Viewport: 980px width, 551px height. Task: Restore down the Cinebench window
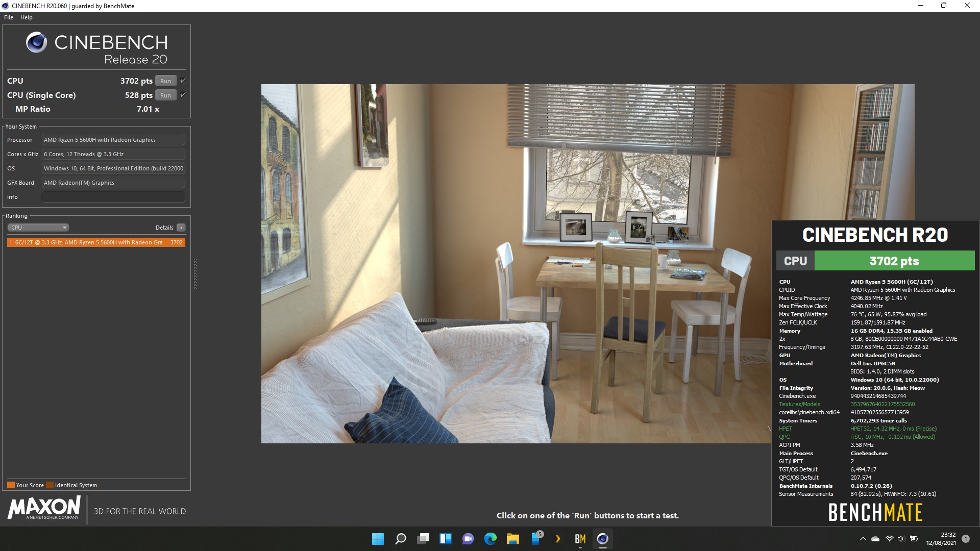point(944,6)
